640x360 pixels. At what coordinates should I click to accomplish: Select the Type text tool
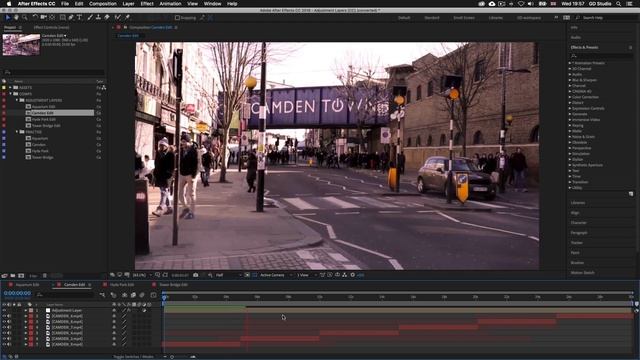(79, 18)
